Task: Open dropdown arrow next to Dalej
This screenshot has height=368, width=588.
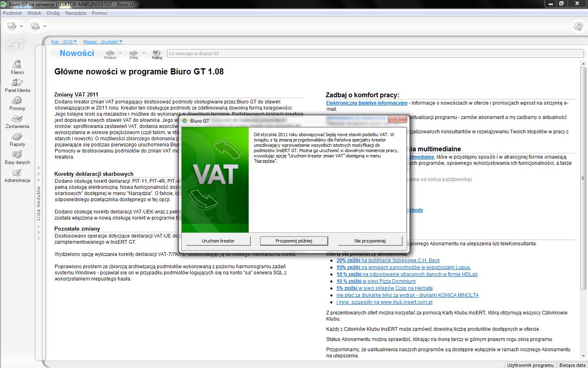Action: tap(144, 53)
